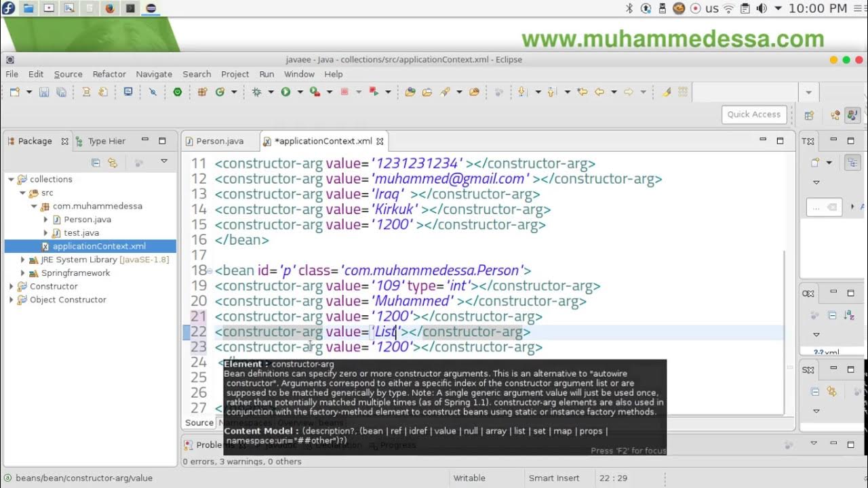The image size is (868, 488).
Task: Open the Refactor menu
Action: point(109,74)
